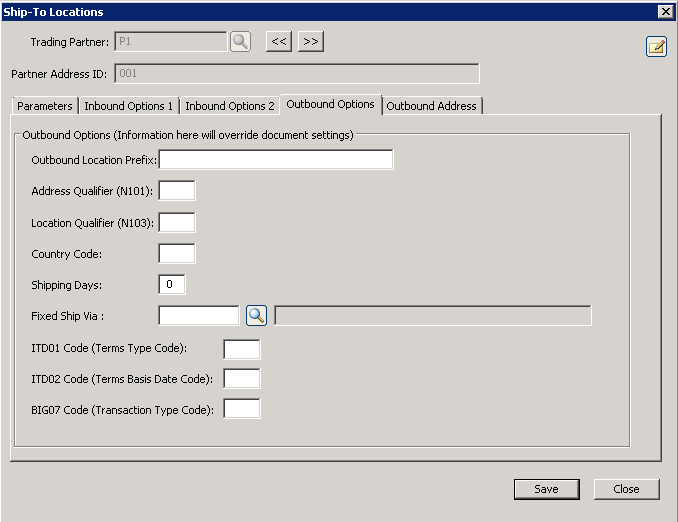
Task: Go to next record with >> button
Action: pyautogui.click(x=311, y=42)
